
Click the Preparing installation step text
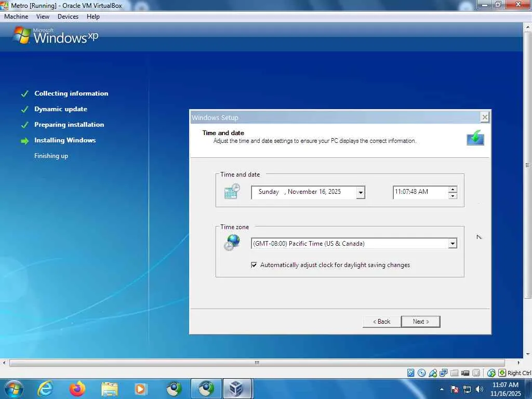click(69, 125)
